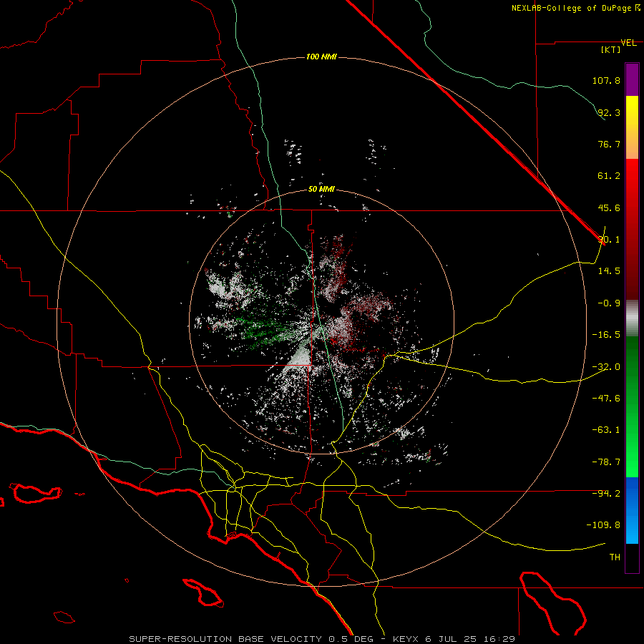Pick the purple segment of the color bar
Screen dimensions: 644x644
[x=632, y=79]
